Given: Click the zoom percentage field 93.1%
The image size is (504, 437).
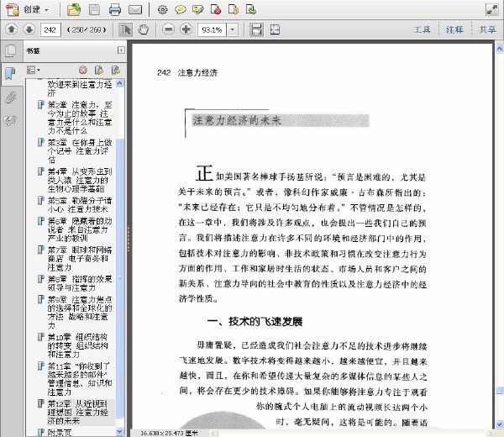Looking at the screenshot, I should click(x=212, y=30).
